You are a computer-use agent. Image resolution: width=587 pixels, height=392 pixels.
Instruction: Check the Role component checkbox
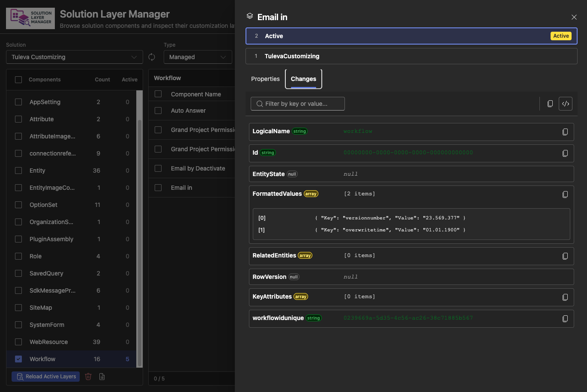click(18, 256)
